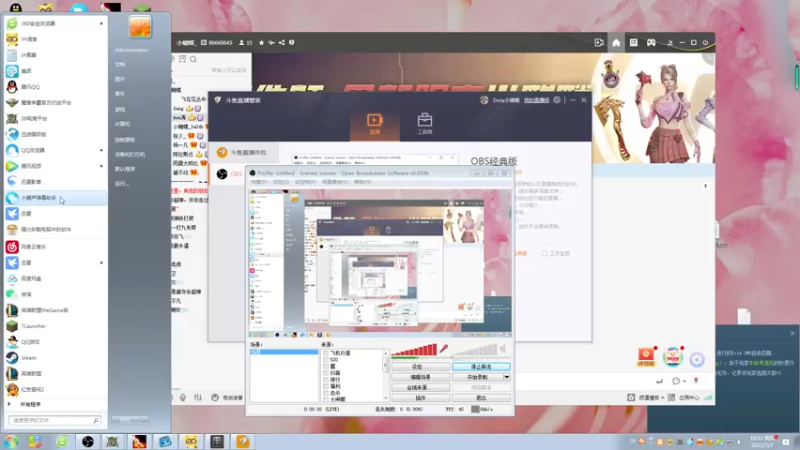Open settings gear in Douyu assistant title bar
800x450 pixels.
[x=557, y=100]
